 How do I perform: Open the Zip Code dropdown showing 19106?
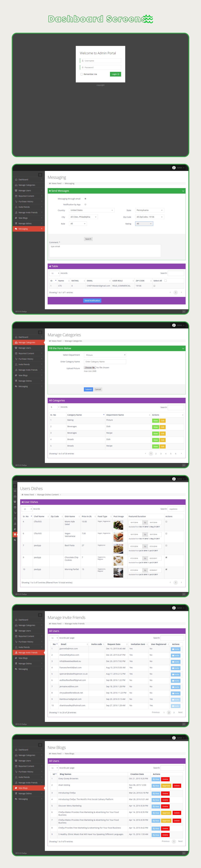tap(150, 217)
